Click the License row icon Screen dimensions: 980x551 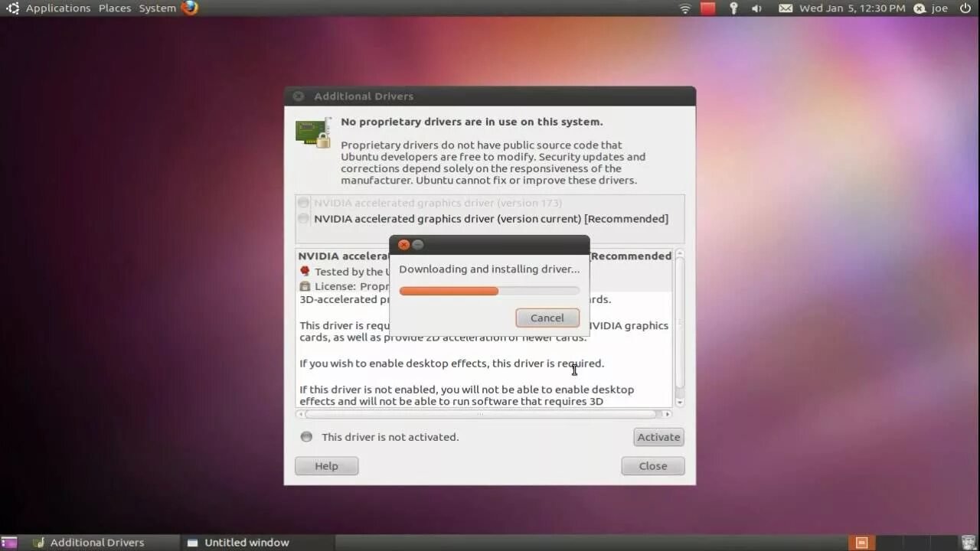pos(305,286)
